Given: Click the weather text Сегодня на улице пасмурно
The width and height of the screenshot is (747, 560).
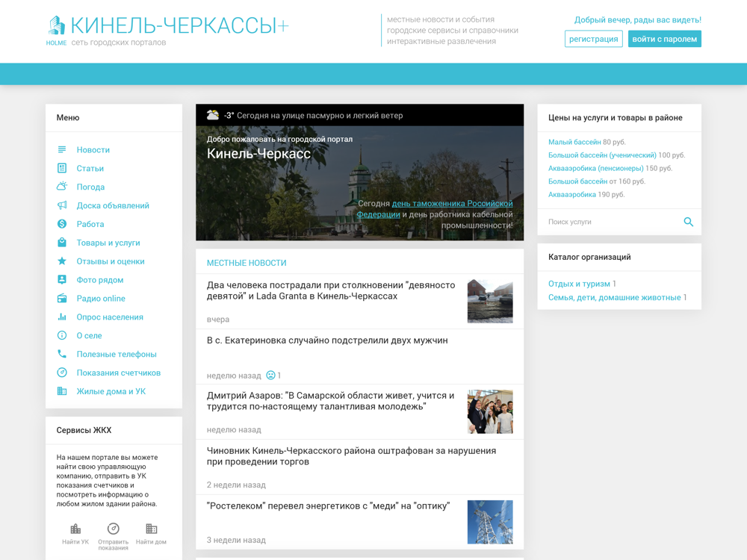Looking at the screenshot, I should [320, 115].
